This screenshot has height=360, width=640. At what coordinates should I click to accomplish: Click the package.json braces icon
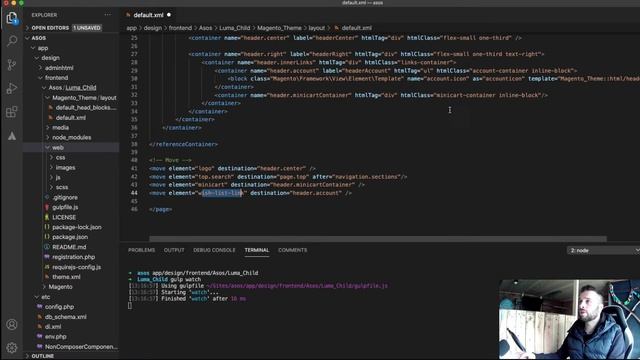point(47,237)
